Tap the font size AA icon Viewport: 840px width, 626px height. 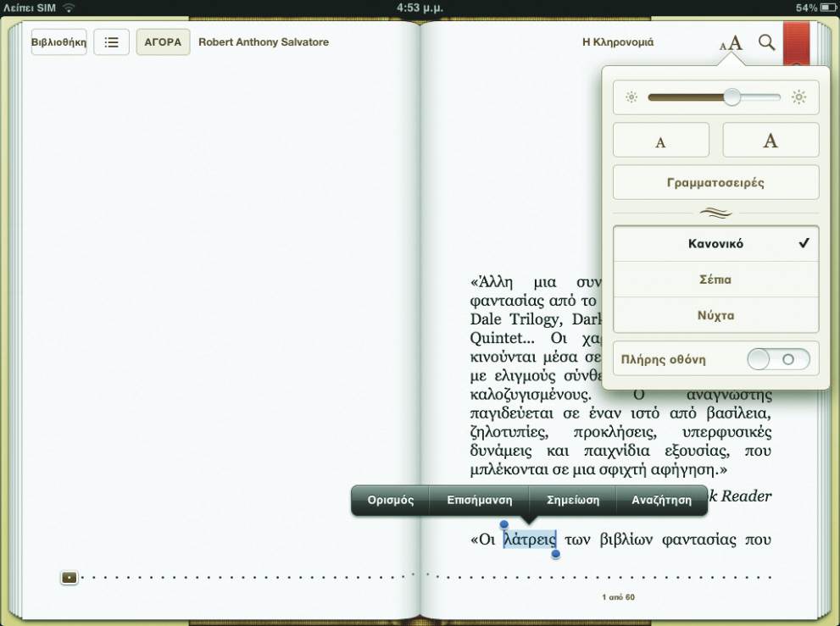click(x=731, y=42)
